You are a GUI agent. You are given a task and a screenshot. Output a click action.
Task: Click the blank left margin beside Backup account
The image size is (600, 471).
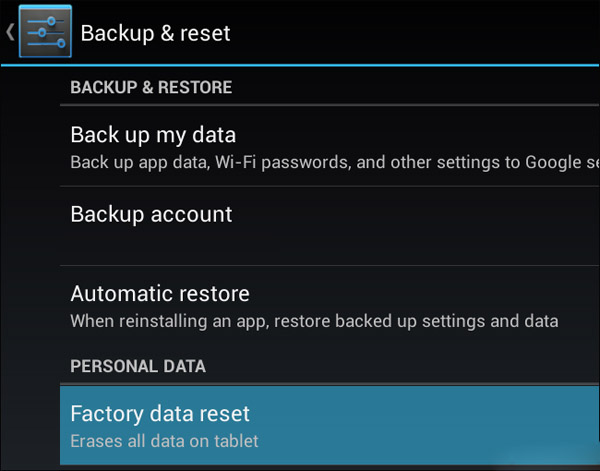(x=30, y=225)
